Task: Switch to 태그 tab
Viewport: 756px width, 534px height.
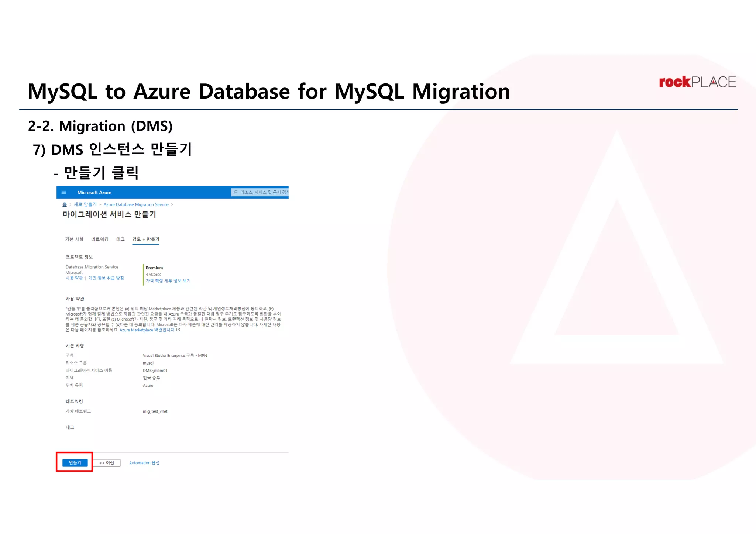Action: pyautogui.click(x=120, y=239)
